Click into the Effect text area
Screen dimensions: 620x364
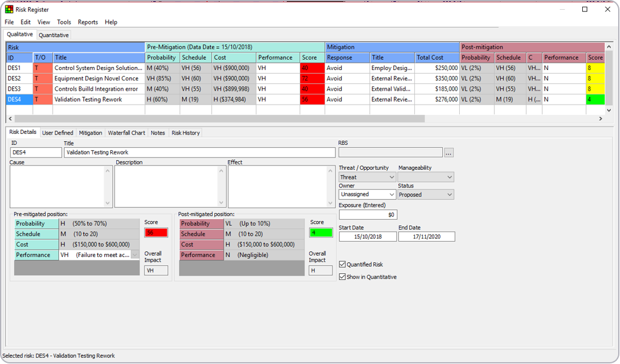click(x=278, y=186)
